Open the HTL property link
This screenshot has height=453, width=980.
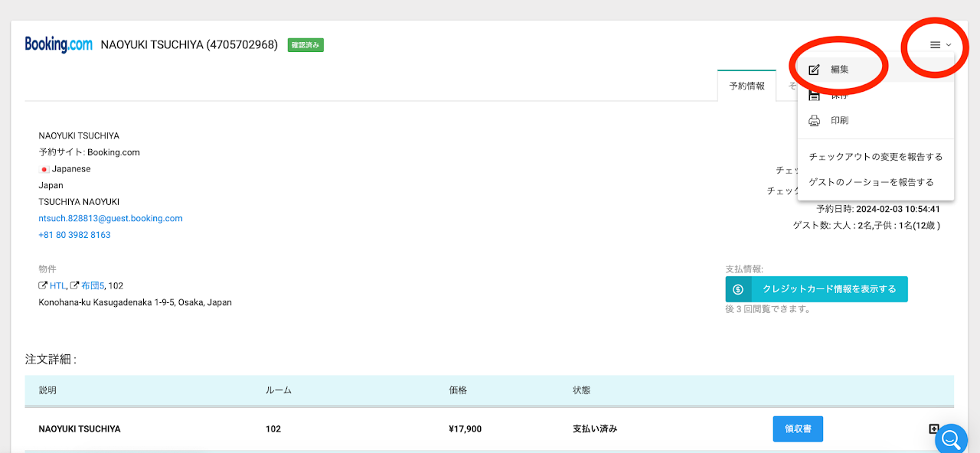coord(57,286)
